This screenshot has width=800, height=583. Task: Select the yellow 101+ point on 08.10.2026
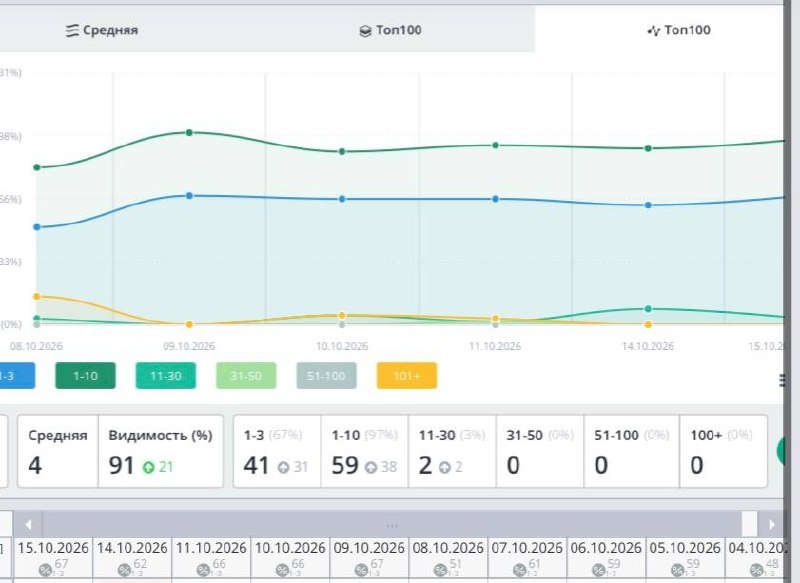pos(37,296)
